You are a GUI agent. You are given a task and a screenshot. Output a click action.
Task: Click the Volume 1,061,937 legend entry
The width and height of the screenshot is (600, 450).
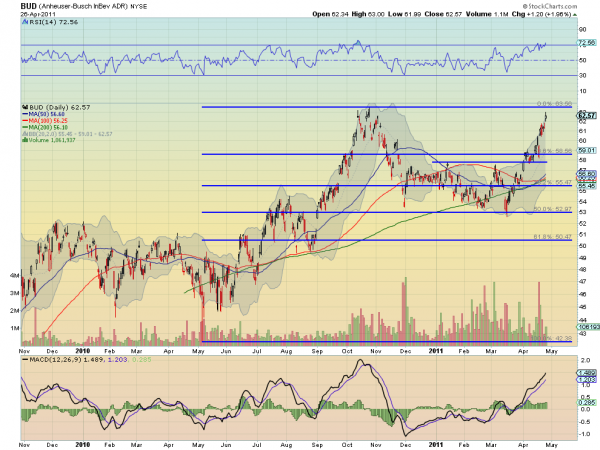click(52, 140)
